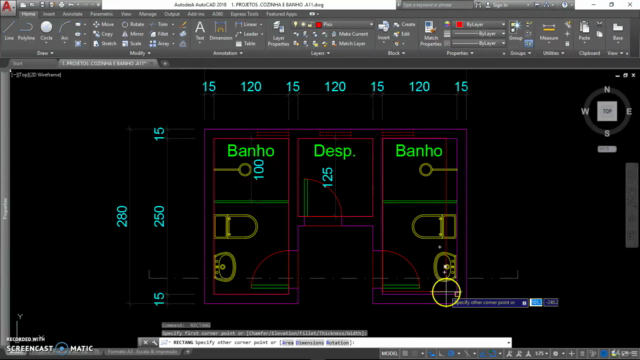Expand the Modify panel
This screenshot has width=640, height=360.
coord(140,53)
